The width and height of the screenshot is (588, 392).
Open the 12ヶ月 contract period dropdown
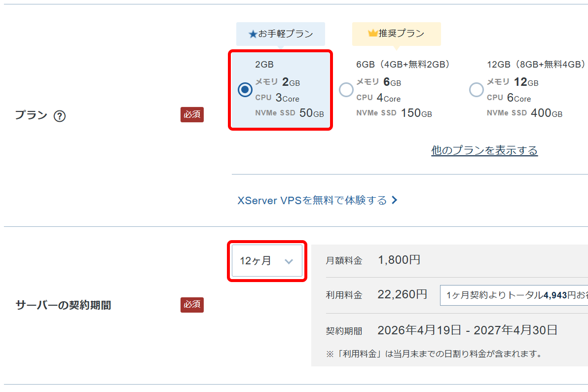click(x=266, y=261)
